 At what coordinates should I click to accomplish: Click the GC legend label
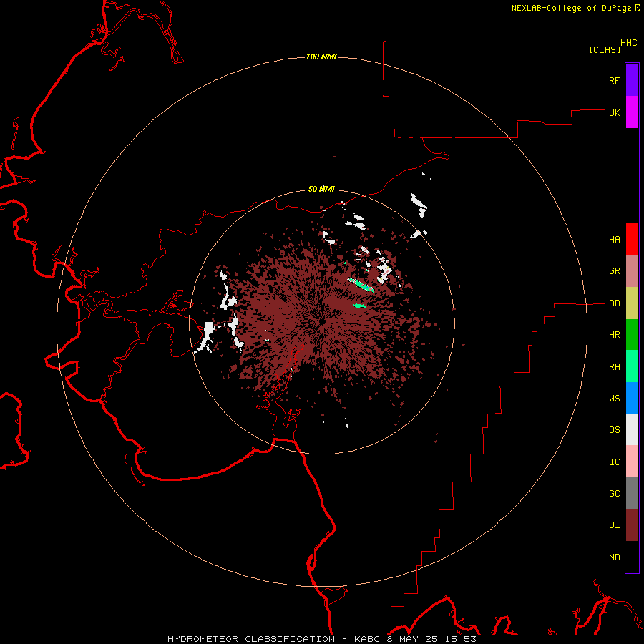coord(614,493)
